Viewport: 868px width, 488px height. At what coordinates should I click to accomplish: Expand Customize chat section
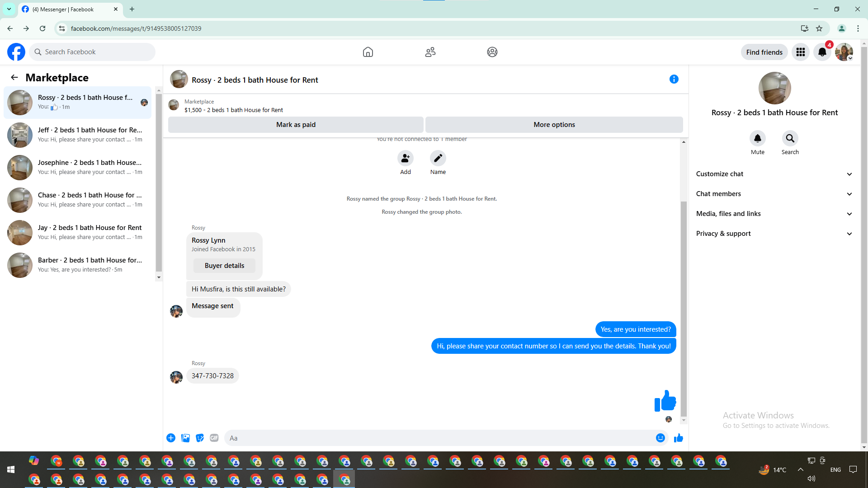point(774,174)
